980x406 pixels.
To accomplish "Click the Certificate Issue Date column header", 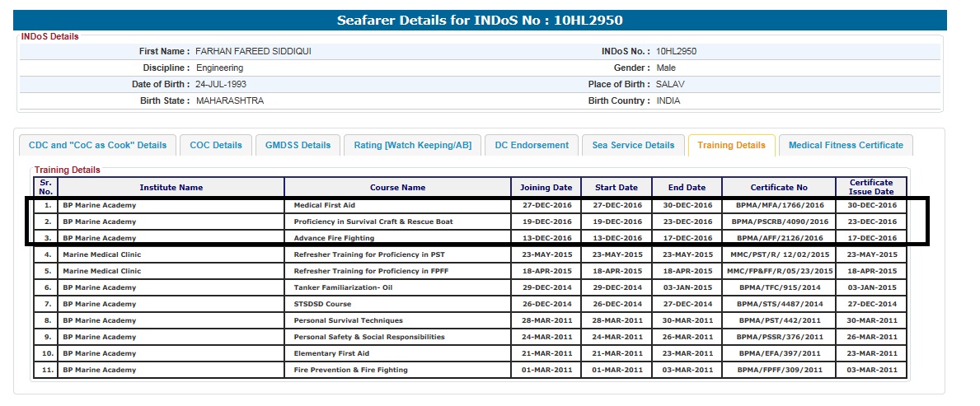I will pos(871,187).
